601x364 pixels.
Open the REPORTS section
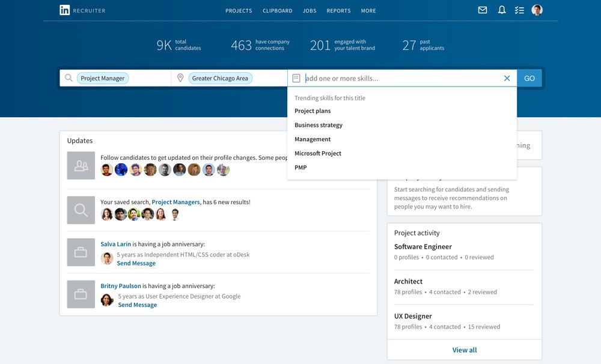tap(338, 10)
